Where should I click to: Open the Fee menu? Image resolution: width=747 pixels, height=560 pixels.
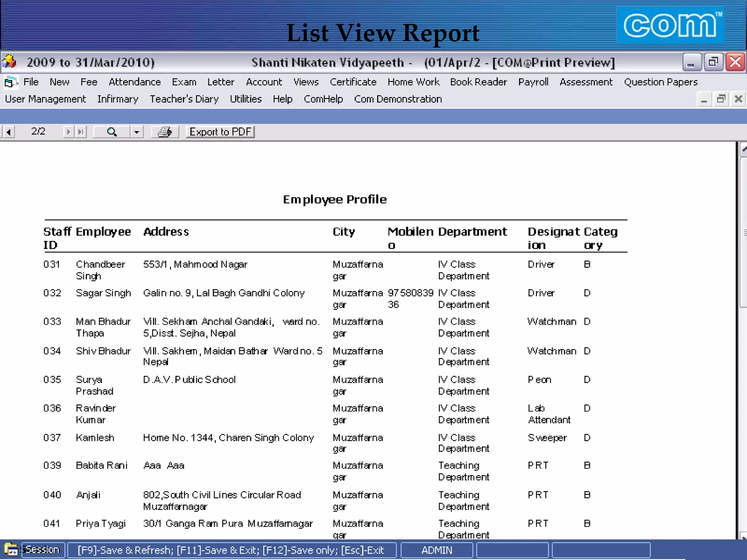click(89, 82)
